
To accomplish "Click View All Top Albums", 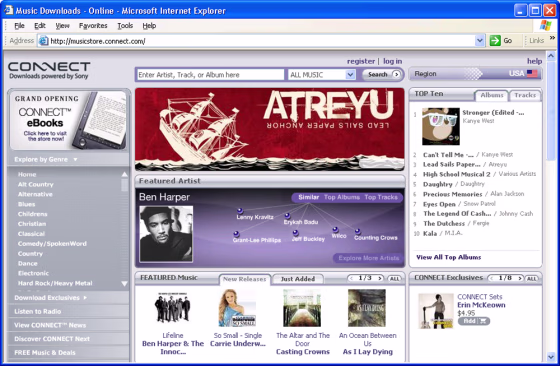I will [449, 257].
